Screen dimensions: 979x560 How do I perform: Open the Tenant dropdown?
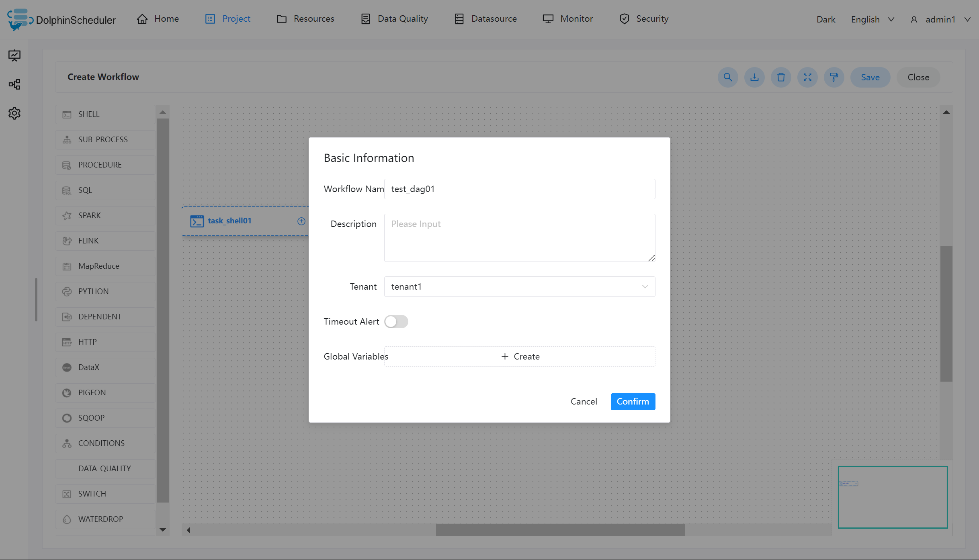(519, 287)
